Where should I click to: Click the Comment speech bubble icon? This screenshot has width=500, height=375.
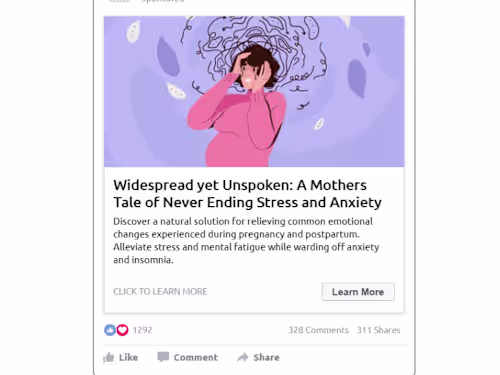pos(163,357)
